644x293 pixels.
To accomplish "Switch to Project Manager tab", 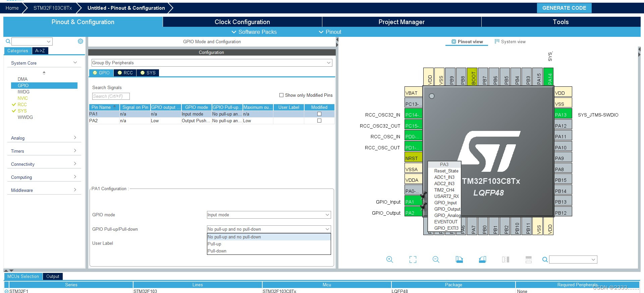I will [x=401, y=22].
